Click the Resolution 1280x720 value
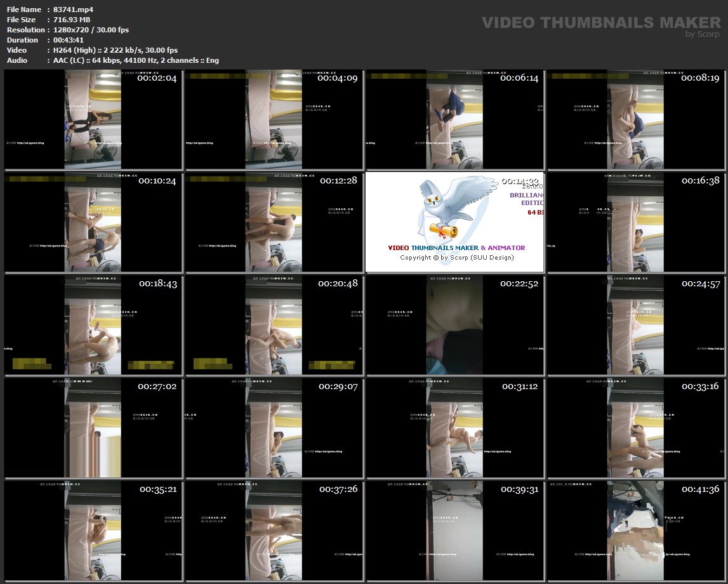Viewport: 728px width, 584px height. click(88, 30)
